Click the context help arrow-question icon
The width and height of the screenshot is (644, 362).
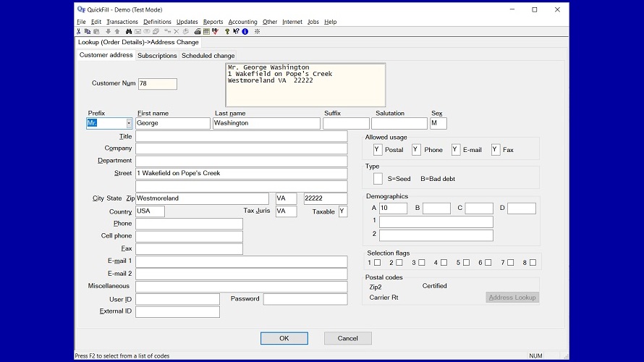click(236, 31)
